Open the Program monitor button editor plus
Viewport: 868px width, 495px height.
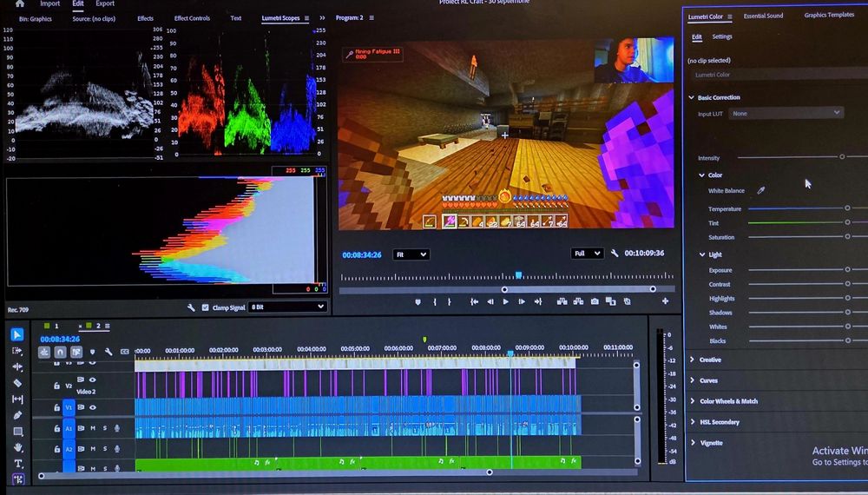(665, 301)
